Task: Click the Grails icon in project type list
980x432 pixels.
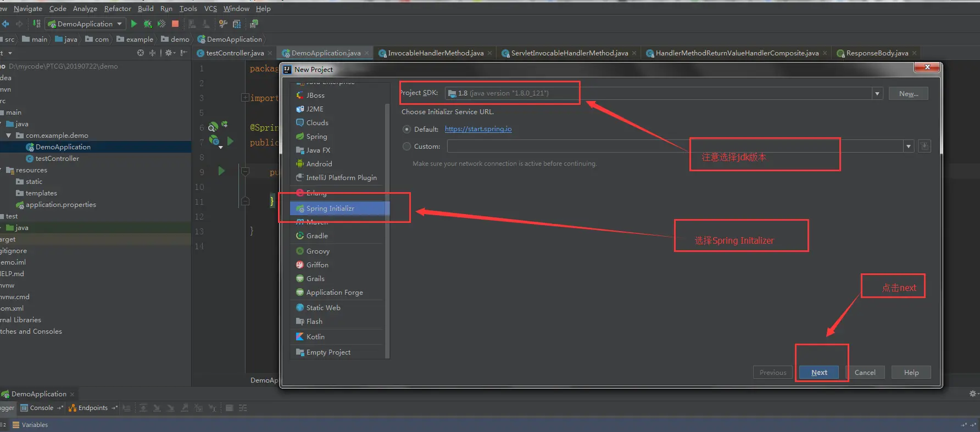Action: pos(300,278)
